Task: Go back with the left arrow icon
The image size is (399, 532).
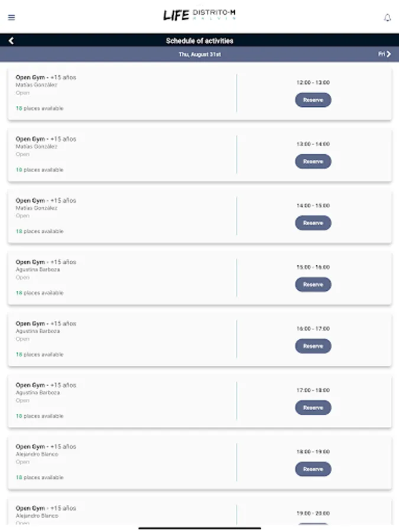Action: (x=11, y=41)
